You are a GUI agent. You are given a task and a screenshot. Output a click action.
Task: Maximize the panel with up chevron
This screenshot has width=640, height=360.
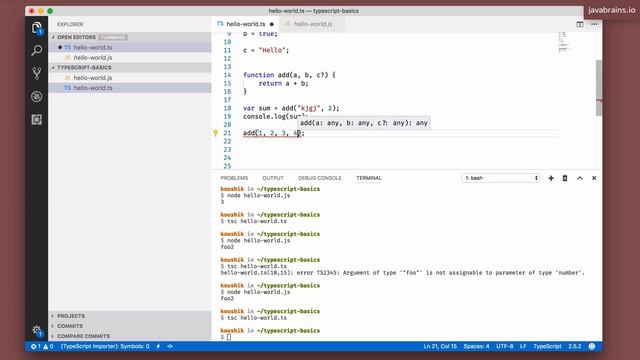coord(580,178)
